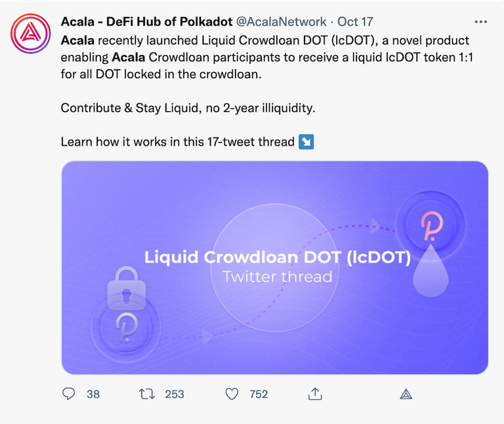
Task: Click the reply speech bubble icon
Action: click(68, 394)
